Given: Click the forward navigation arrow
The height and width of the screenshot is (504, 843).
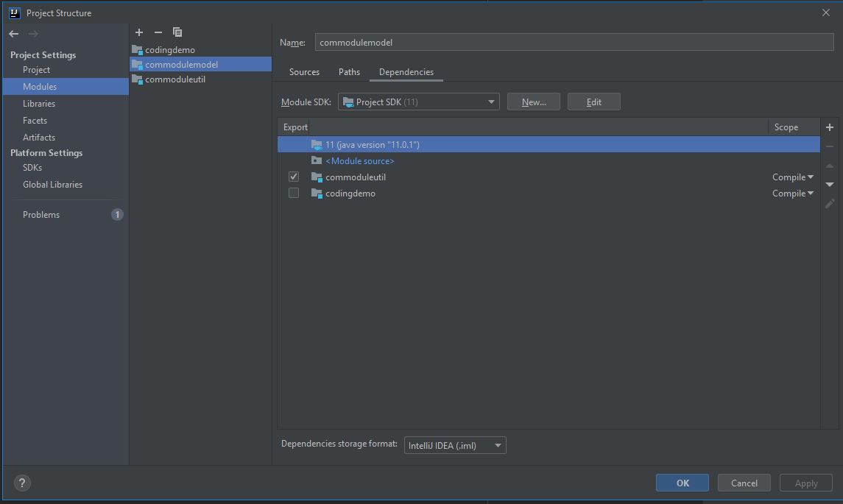Looking at the screenshot, I should pos(33,34).
